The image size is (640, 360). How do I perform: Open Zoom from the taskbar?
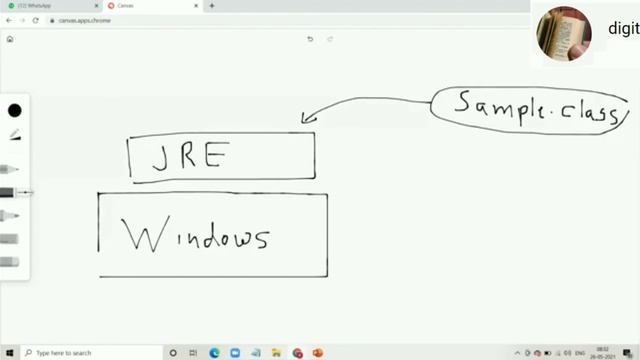(235, 353)
